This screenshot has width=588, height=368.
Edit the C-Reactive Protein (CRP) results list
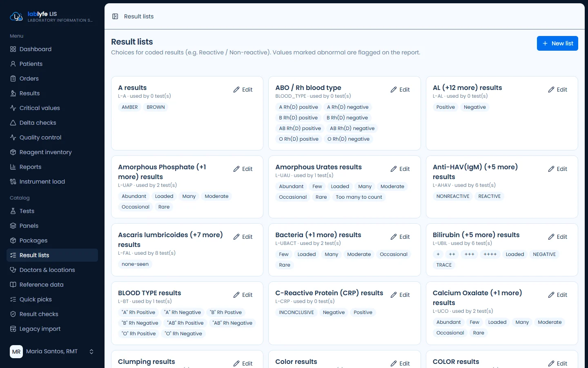click(400, 295)
